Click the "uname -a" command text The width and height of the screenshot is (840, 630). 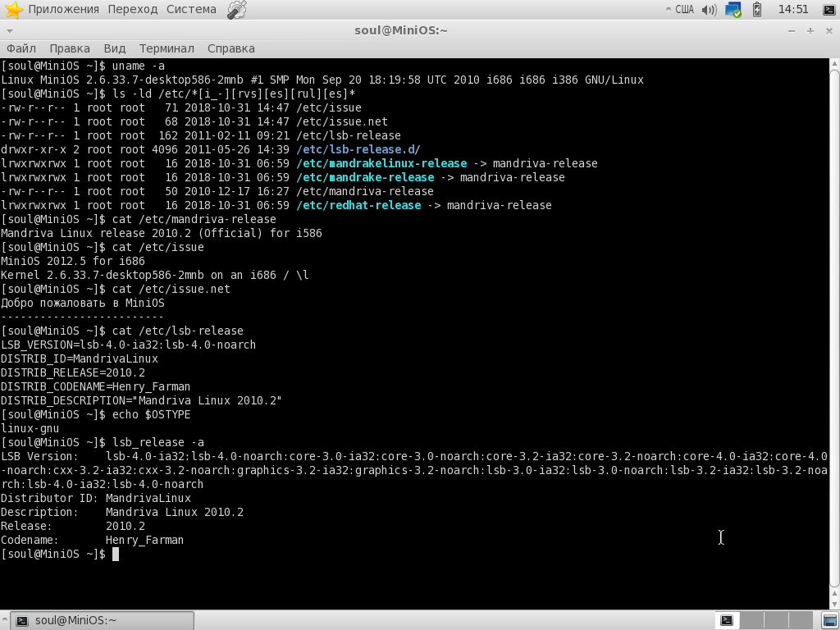(x=138, y=66)
